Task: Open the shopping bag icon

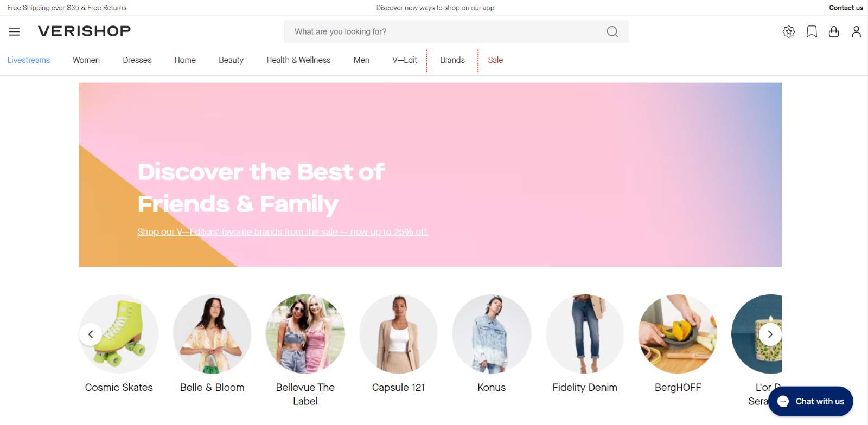Action: (x=834, y=32)
